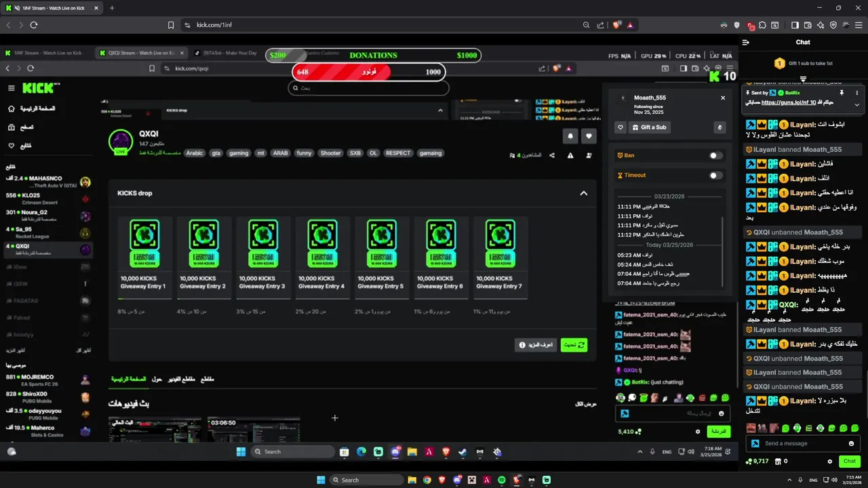The height and width of the screenshot is (488, 868).
Task: Click the Gift 1 sub to take 1st banner
Action: [803, 63]
